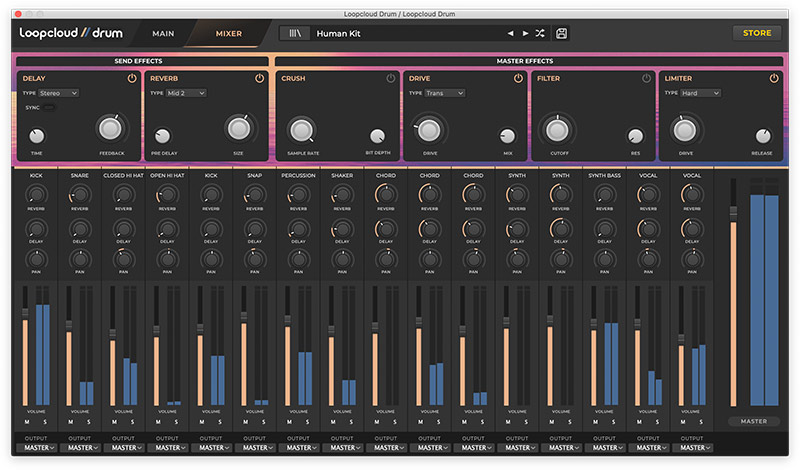Click the MASTER label button under the master fader

click(x=754, y=422)
